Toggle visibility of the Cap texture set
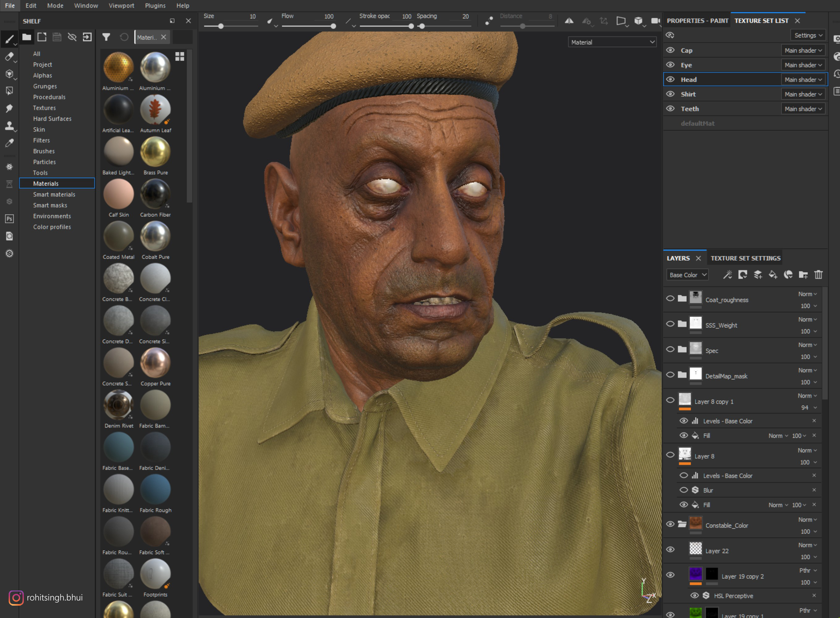 pyautogui.click(x=670, y=50)
